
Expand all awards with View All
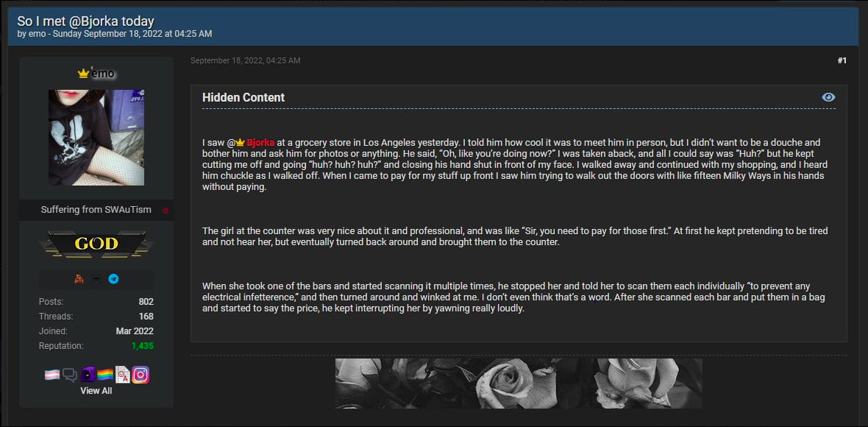coord(96,391)
